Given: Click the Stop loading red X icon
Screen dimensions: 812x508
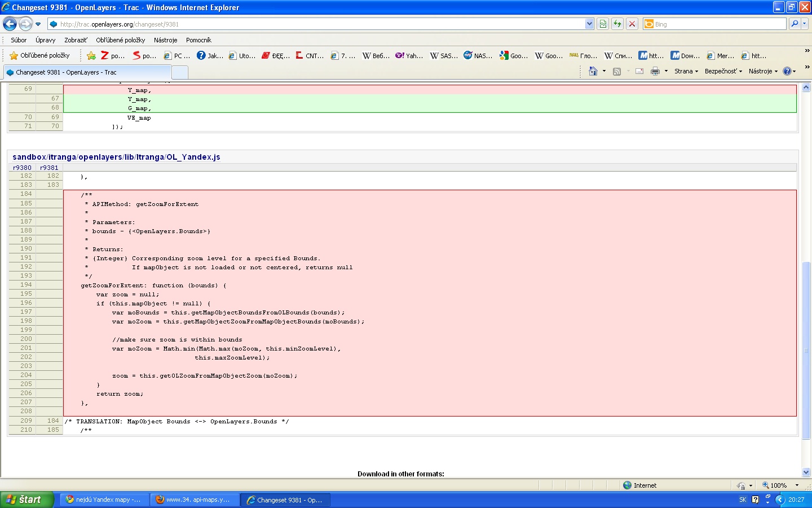Looking at the screenshot, I should click(x=632, y=24).
